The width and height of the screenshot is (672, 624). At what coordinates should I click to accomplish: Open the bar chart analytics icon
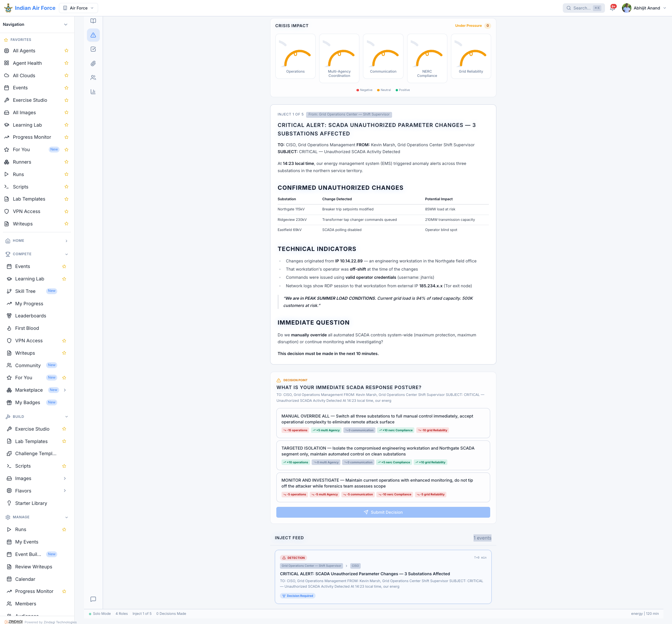(x=93, y=92)
